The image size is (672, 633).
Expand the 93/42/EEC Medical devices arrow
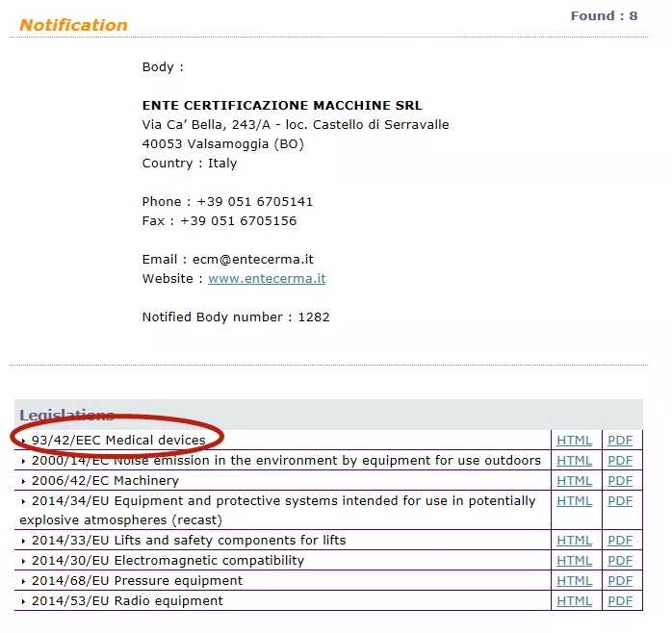pyautogui.click(x=24, y=442)
